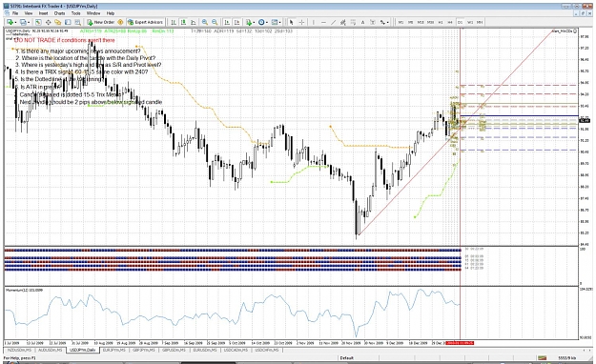This screenshot has height=364, width=596.
Task: Select the text label tool
Action: pyautogui.click(x=373, y=22)
